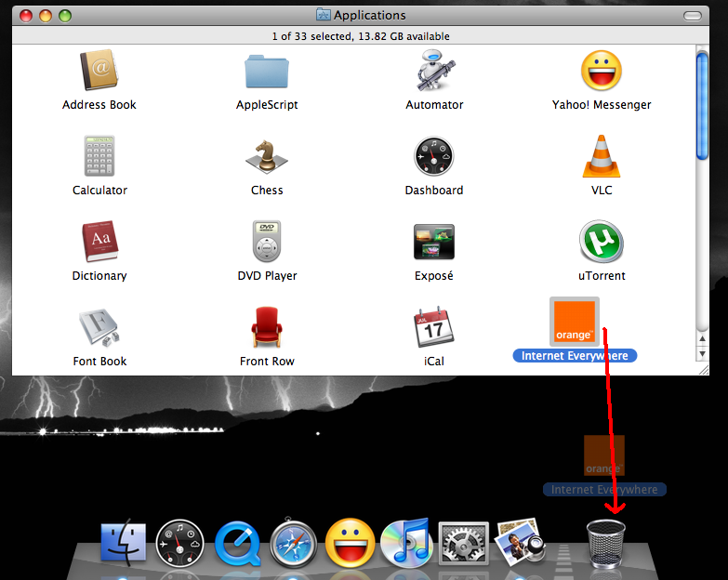Open Finder from the Dock
The height and width of the screenshot is (580, 728).
[x=123, y=543]
